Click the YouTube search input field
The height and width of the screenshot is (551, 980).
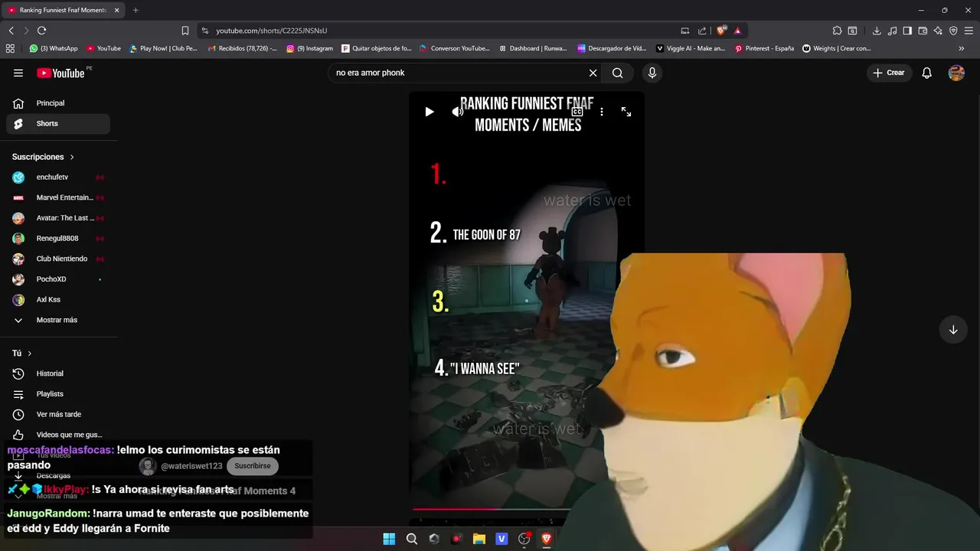pyautogui.click(x=459, y=73)
